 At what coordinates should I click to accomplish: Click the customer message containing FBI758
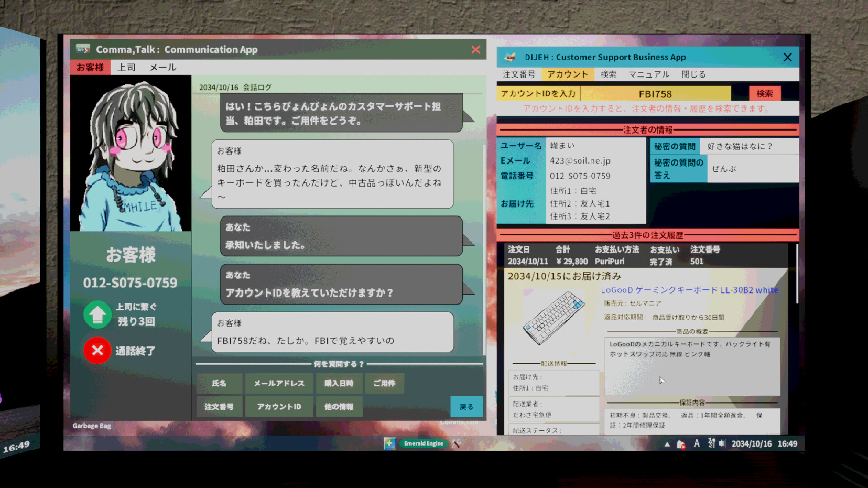[x=332, y=332]
